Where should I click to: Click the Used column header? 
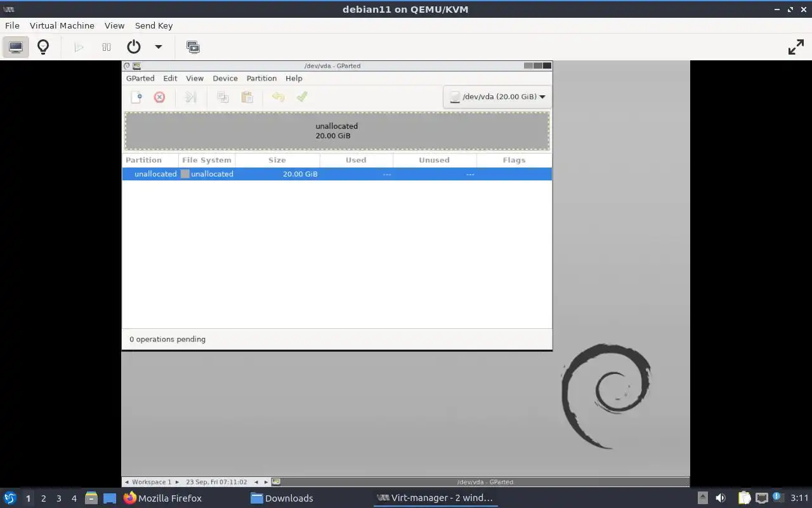tap(356, 160)
